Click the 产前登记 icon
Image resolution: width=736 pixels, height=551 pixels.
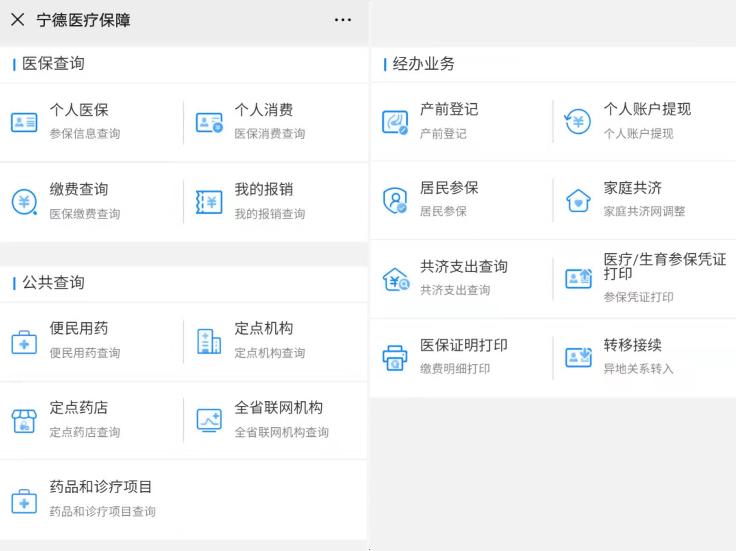[395, 122]
